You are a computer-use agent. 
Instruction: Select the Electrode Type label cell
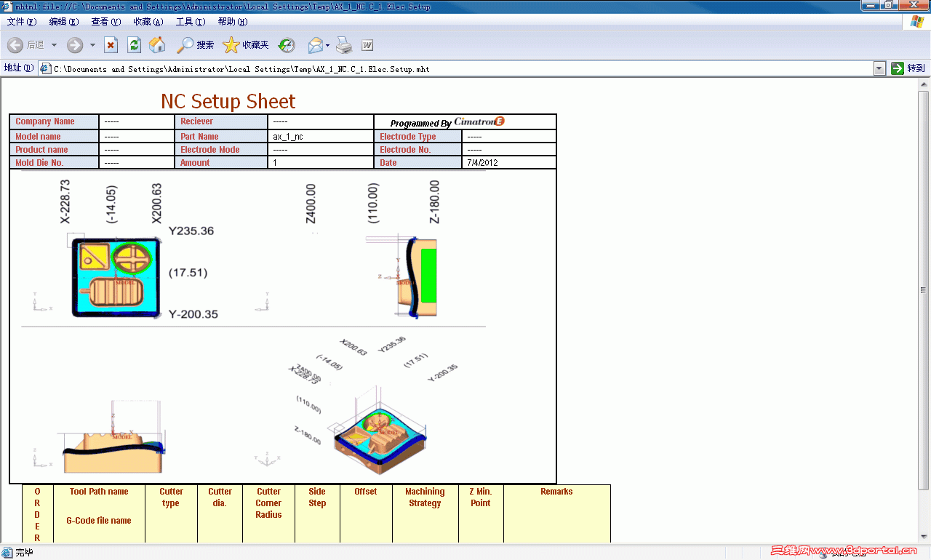(417, 137)
